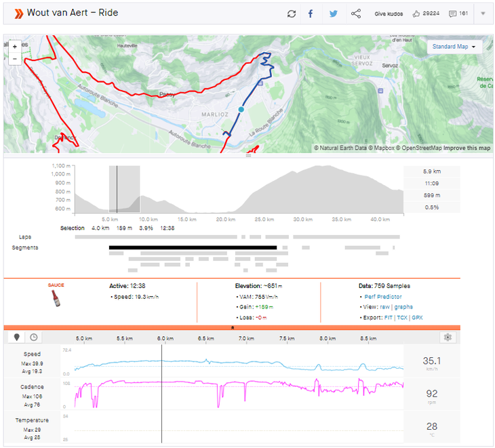Open the Standard Map style dropdown
The image size is (495, 448).
pyautogui.click(x=454, y=47)
